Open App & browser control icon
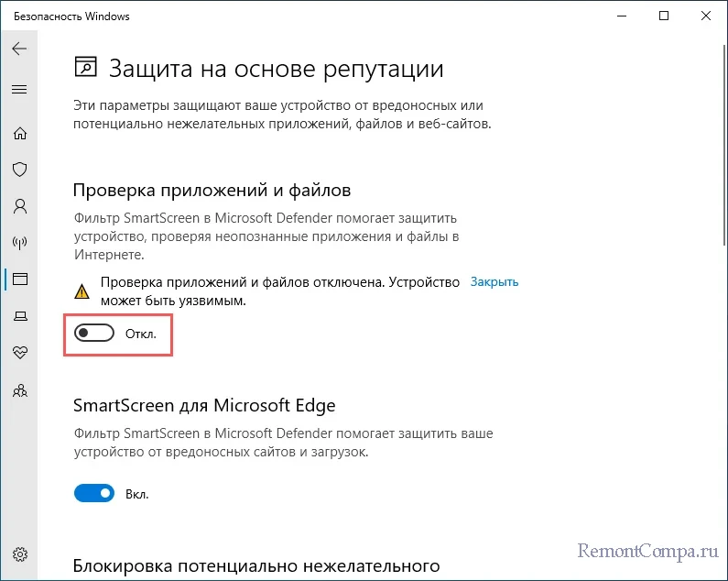This screenshot has height=581, width=728. click(20, 279)
